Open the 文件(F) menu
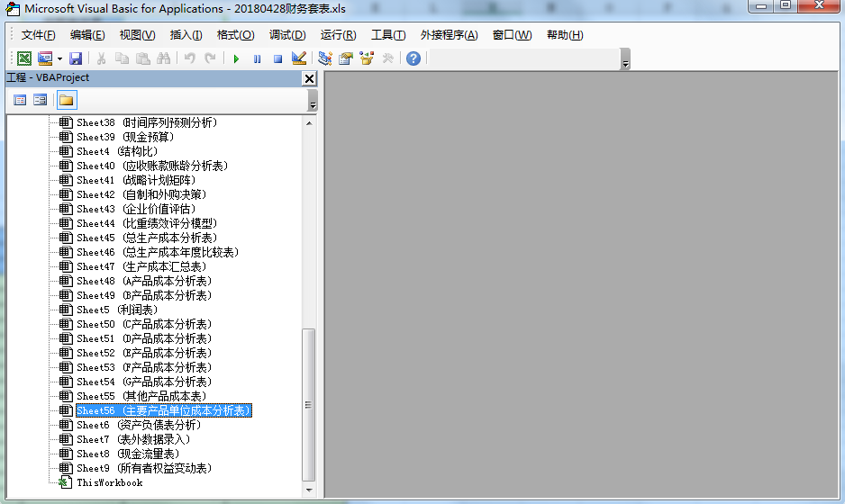 [x=38, y=35]
